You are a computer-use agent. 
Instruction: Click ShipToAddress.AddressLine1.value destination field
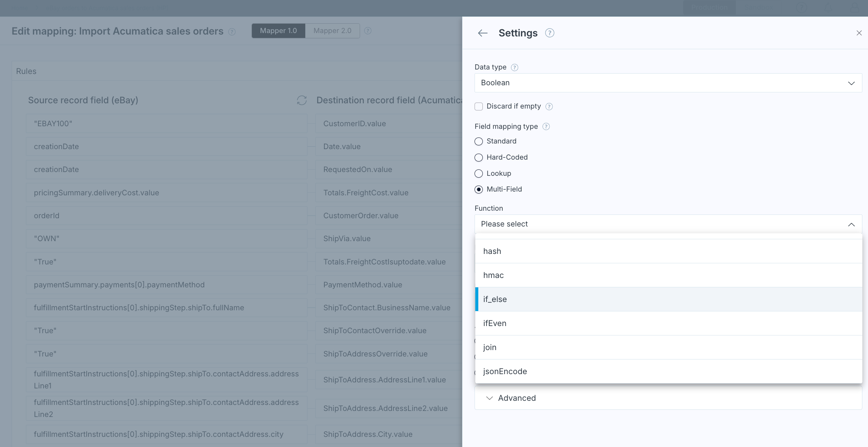click(389, 380)
